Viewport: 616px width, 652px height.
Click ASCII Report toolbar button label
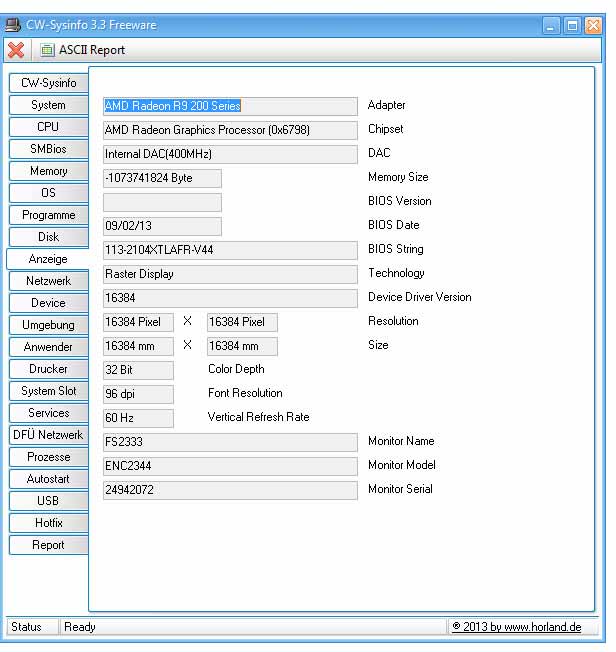tap(92, 50)
